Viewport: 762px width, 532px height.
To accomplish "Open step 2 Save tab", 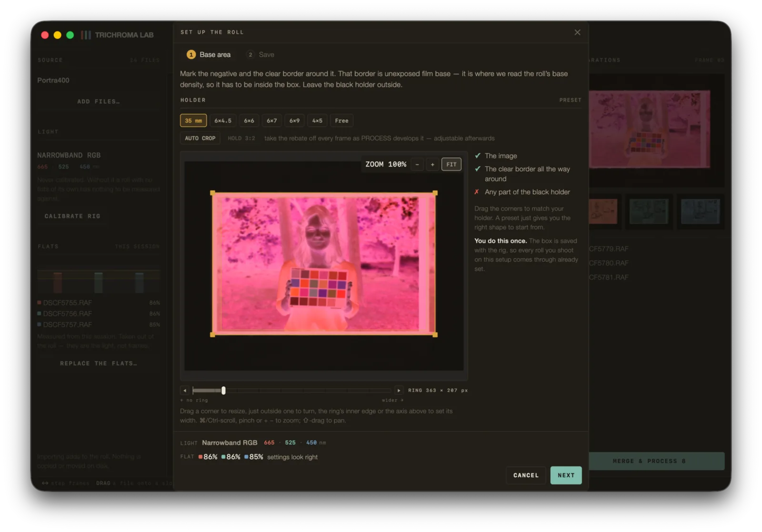I will coord(261,55).
